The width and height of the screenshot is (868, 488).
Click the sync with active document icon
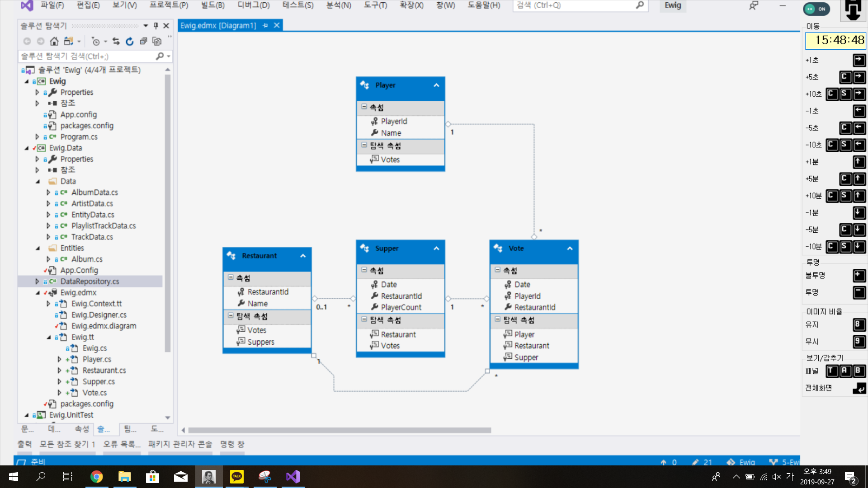[116, 42]
